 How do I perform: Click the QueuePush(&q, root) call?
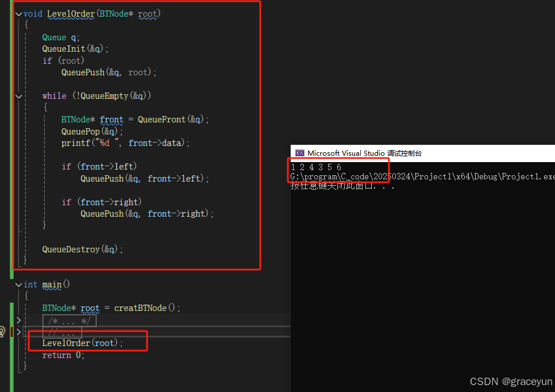click(x=109, y=72)
